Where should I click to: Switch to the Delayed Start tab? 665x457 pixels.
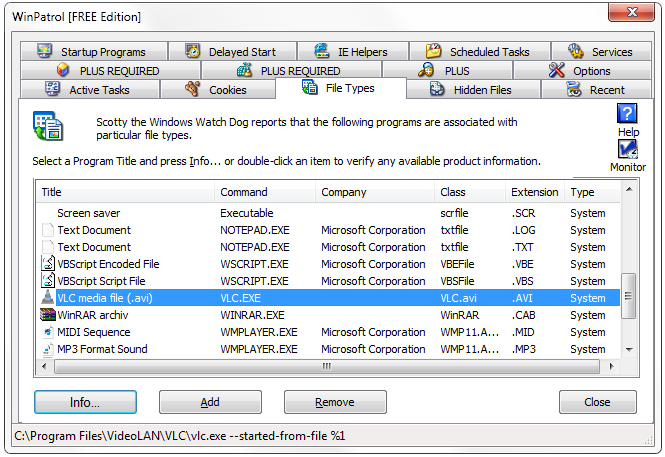(x=232, y=51)
